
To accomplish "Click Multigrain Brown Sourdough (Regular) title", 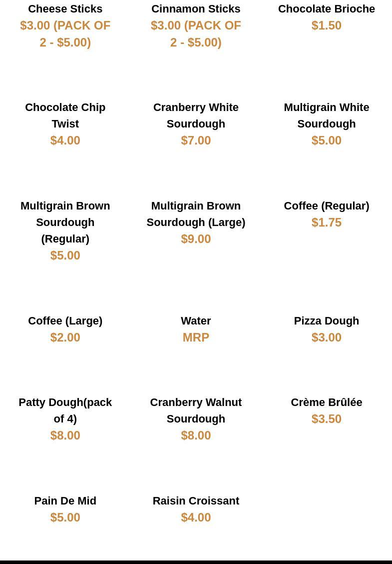I will pyautogui.click(x=65, y=222).
